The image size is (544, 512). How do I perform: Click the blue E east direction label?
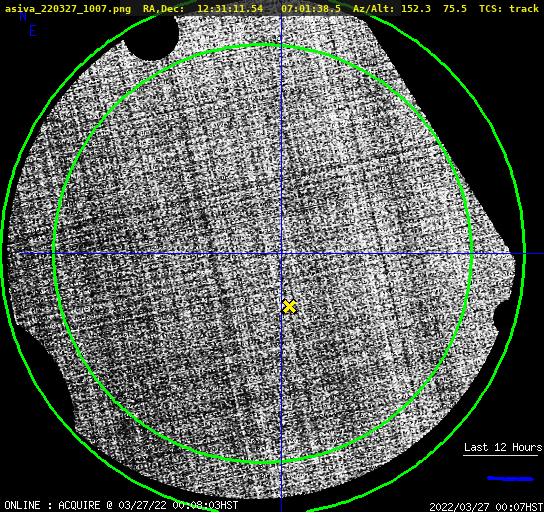click(x=33, y=31)
